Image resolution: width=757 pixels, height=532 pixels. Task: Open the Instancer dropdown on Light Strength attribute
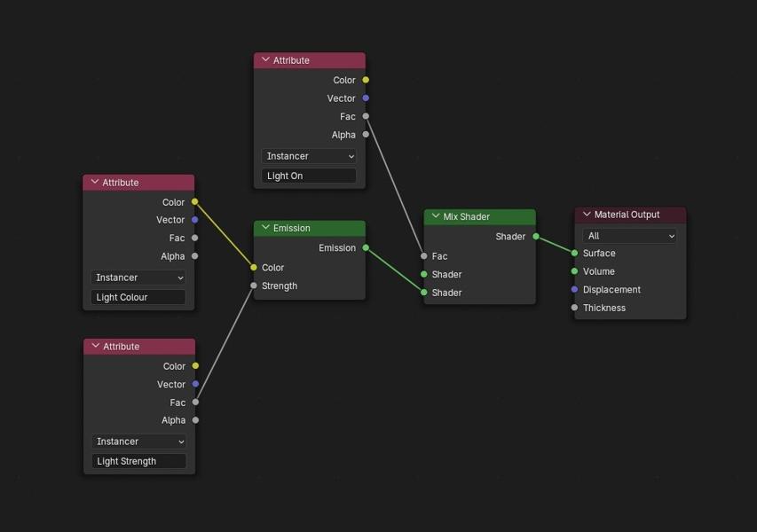(138, 441)
